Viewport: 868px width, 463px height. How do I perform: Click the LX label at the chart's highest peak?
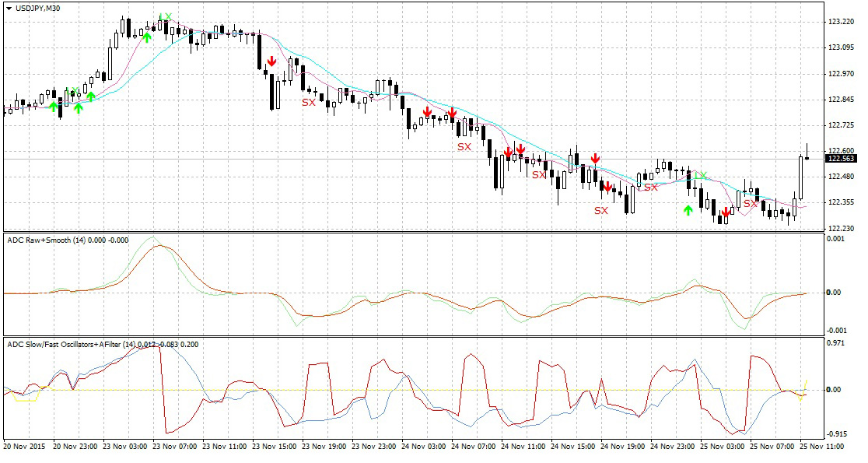coord(165,17)
